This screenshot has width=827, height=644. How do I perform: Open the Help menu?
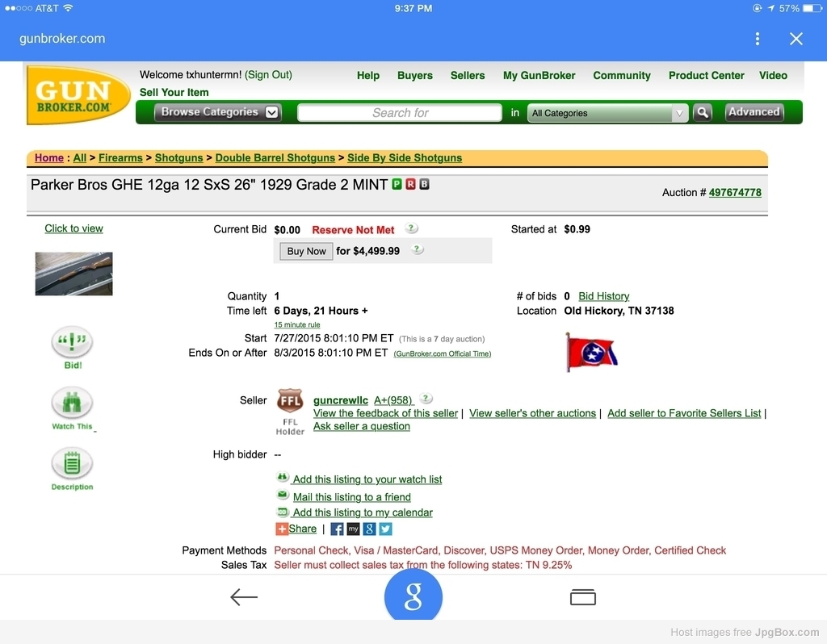click(368, 75)
